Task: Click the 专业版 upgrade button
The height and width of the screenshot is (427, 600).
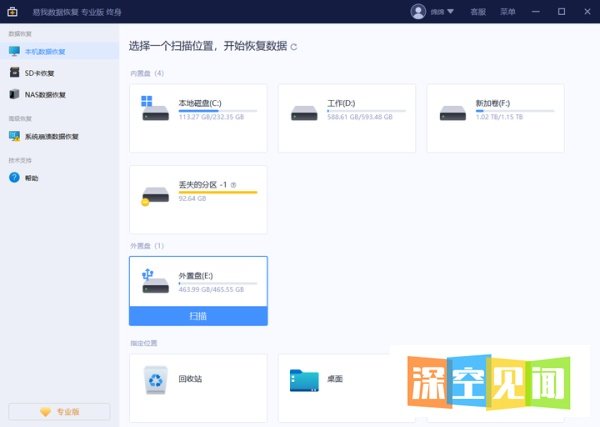Action: pyautogui.click(x=59, y=412)
